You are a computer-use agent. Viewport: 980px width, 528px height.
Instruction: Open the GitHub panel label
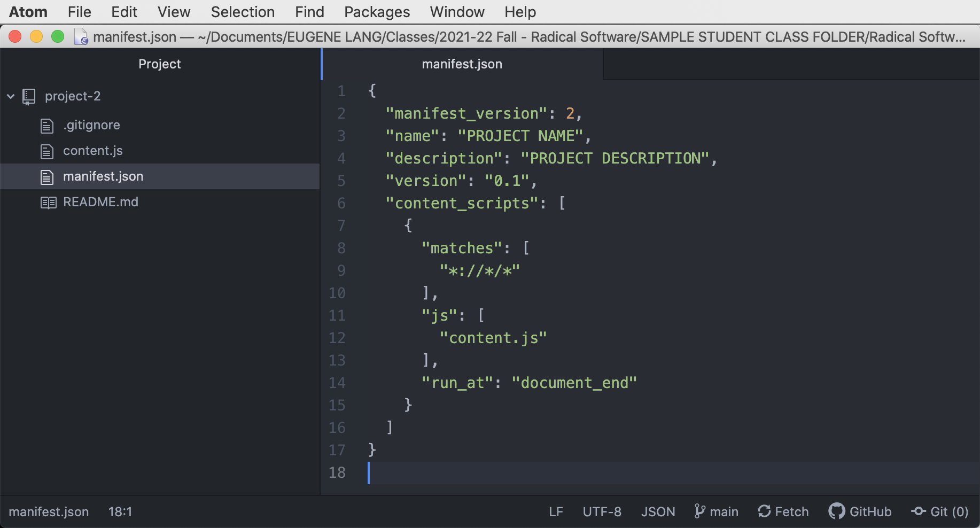click(x=870, y=511)
